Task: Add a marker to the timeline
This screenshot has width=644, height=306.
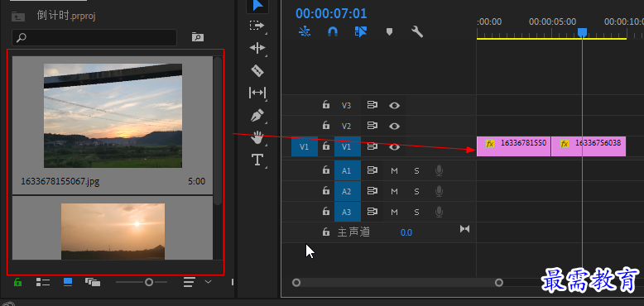Action: coord(389,31)
